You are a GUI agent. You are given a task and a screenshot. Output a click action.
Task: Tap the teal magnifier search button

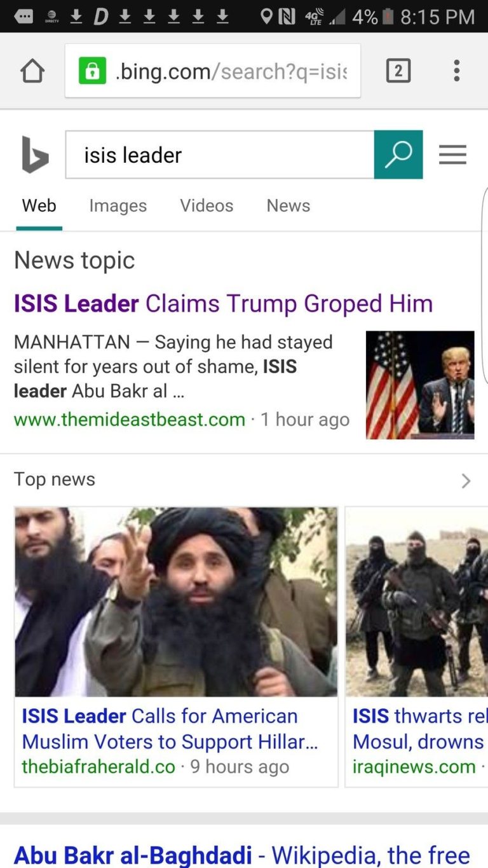coord(398,155)
